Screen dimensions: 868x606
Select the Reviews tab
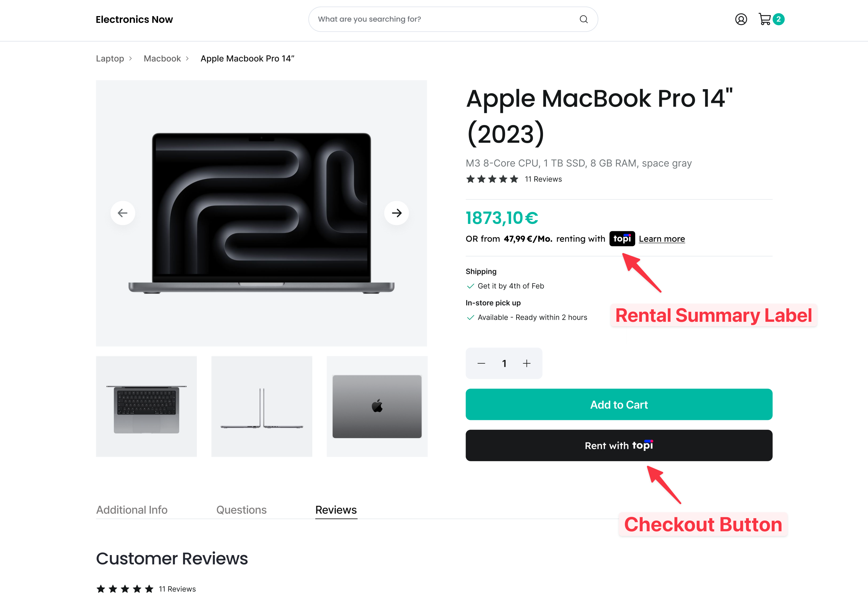coord(336,510)
